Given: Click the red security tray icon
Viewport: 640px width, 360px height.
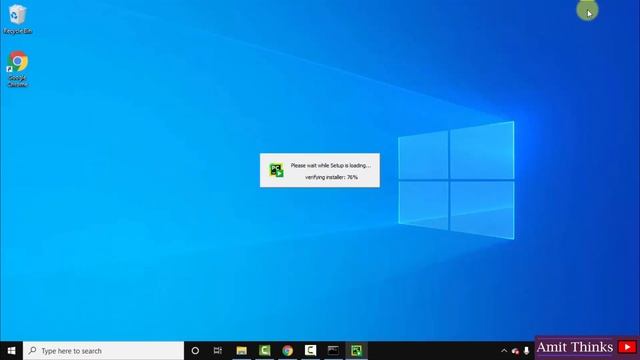Looking at the screenshot, I should point(515,351).
